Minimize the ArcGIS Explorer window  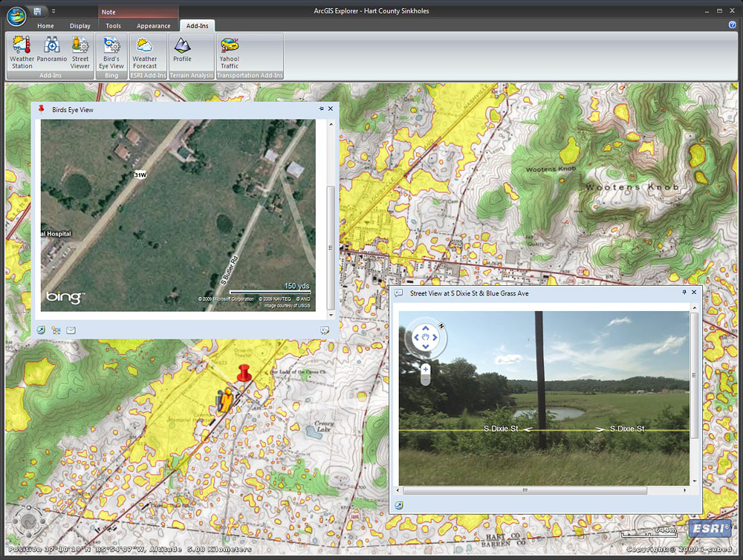pyautogui.click(x=707, y=11)
